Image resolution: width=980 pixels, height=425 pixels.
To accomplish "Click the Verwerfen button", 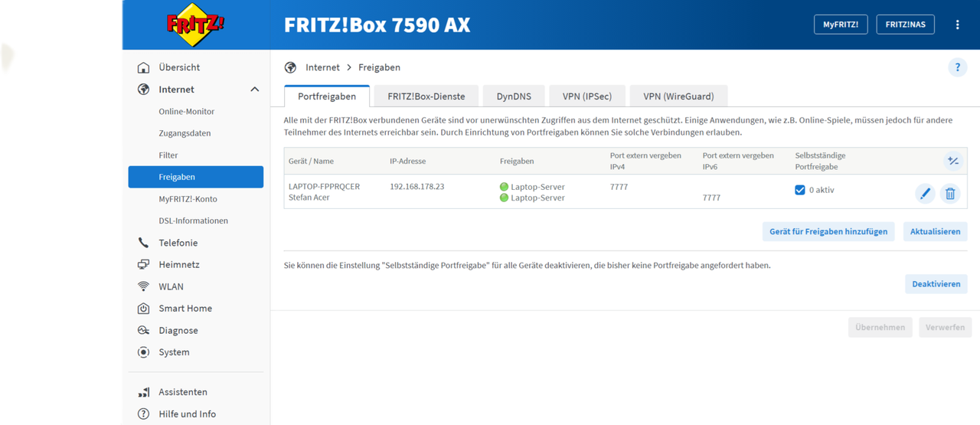I will coord(945,327).
